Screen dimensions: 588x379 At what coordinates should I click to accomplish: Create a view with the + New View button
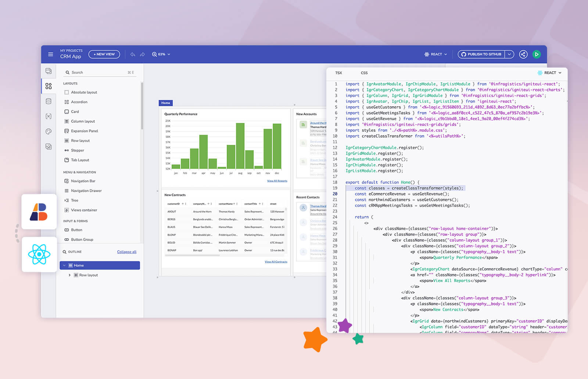pos(104,54)
